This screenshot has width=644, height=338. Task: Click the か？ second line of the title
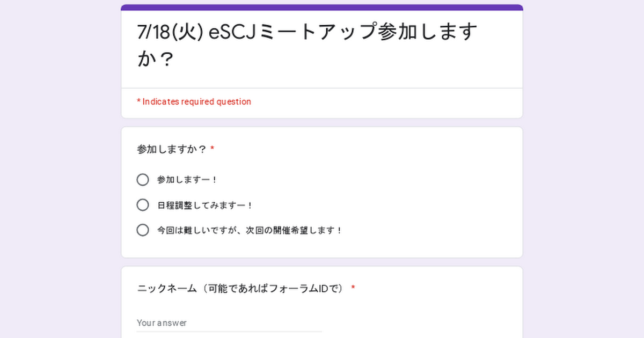[x=155, y=59]
